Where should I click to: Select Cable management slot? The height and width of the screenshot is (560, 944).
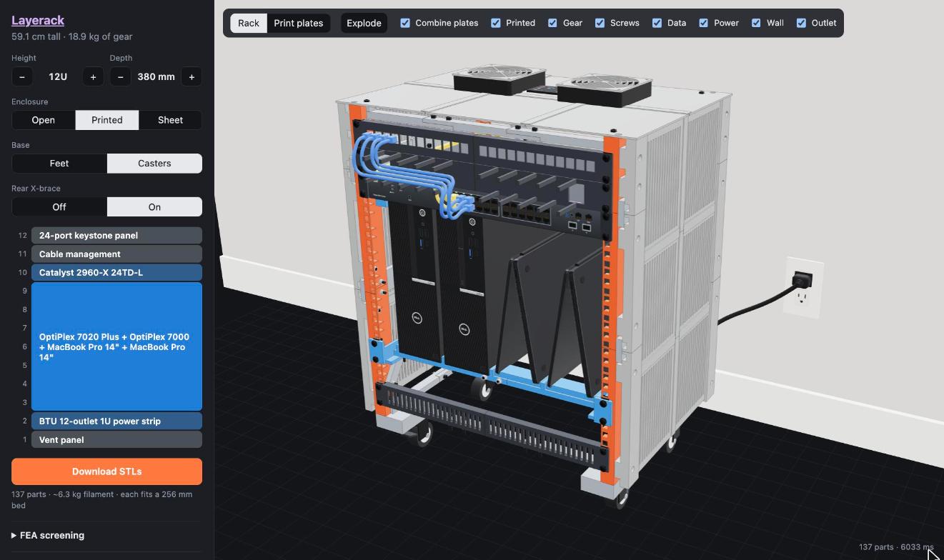pos(116,254)
